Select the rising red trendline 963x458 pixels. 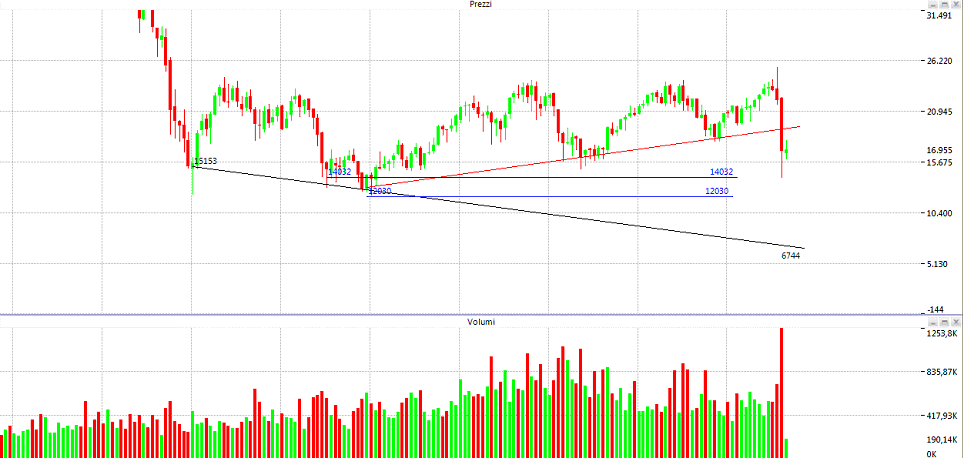pyautogui.click(x=583, y=157)
